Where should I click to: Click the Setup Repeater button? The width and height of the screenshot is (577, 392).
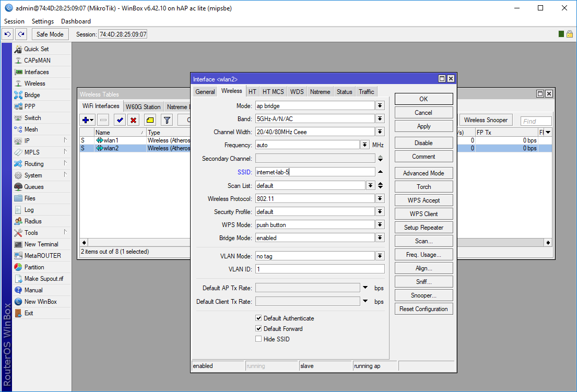[x=423, y=227]
